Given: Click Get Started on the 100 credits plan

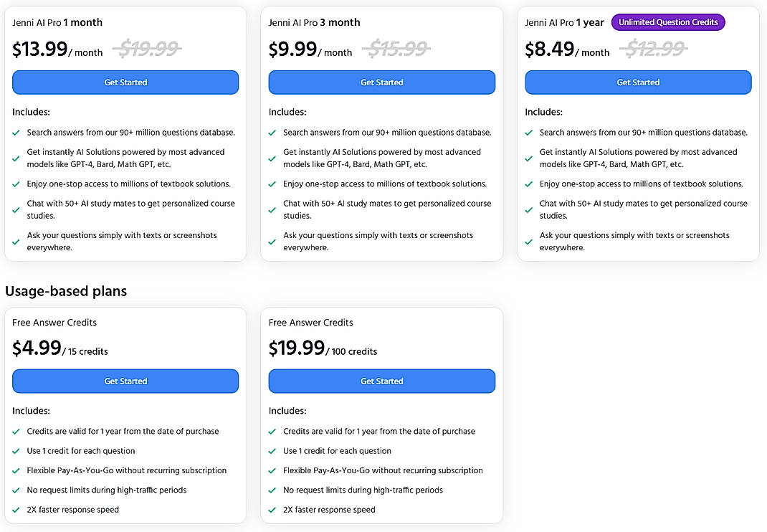Looking at the screenshot, I should tap(381, 381).
